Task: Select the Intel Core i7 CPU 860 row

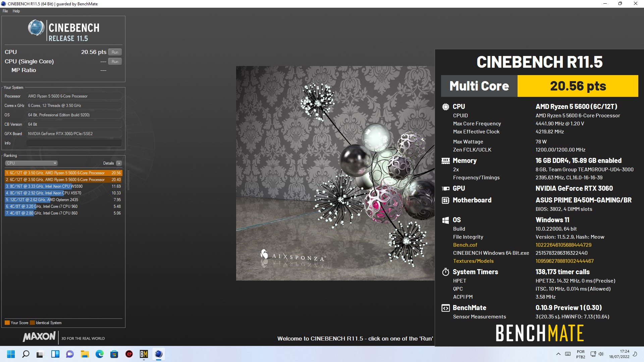Action: pyautogui.click(x=63, y=213)
